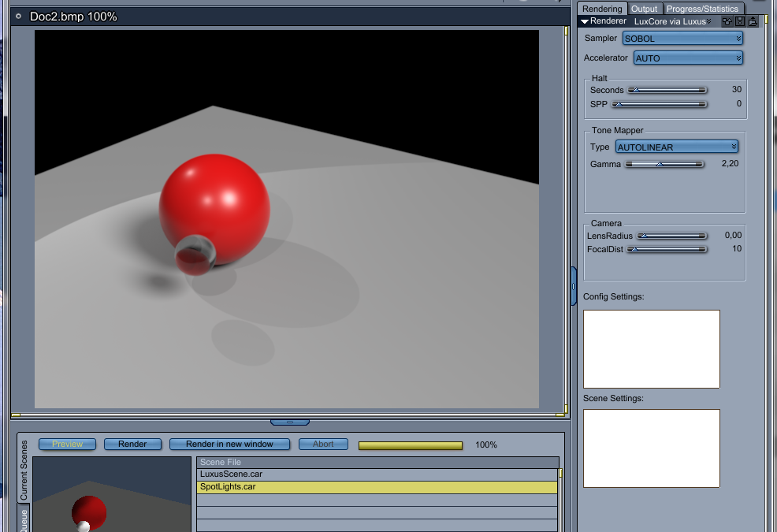Image resolution: width=777 pixels, height=532 pixels.
Task: Click the vertical splitter handle beside settings panel
Action: click(574, 285)
